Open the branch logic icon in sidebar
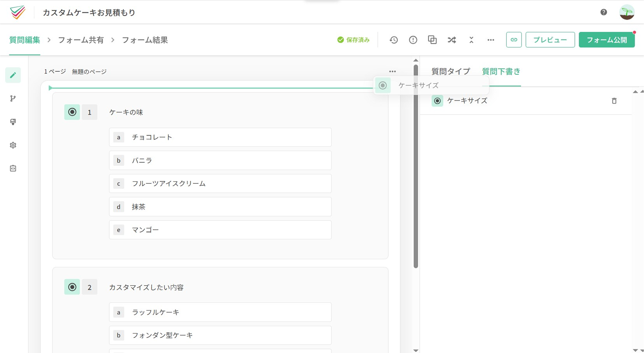This screenshot has width=644, height=353. [x=13, y=98]
